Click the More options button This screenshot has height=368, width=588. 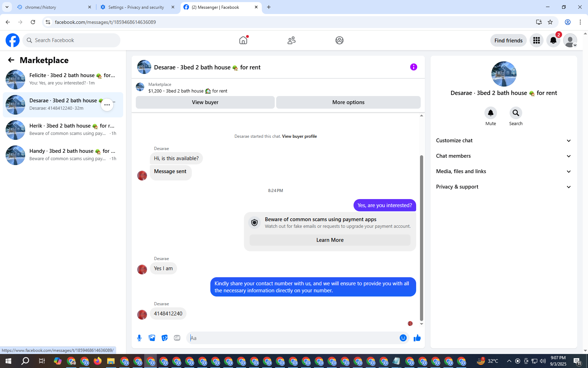pyautogui.click(x=348, y=102)
